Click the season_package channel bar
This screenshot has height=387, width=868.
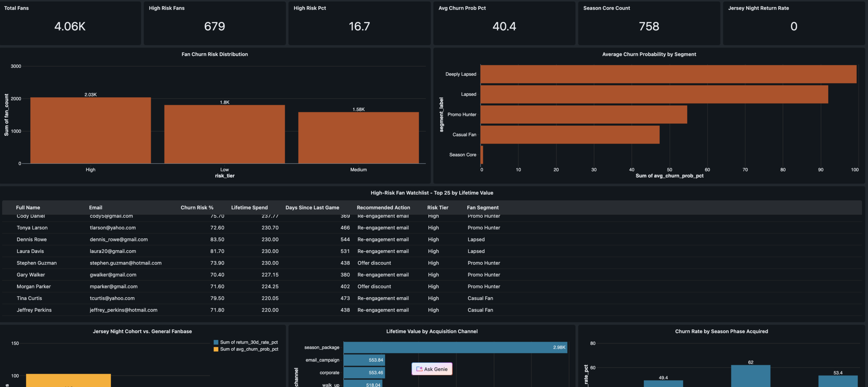455,347
